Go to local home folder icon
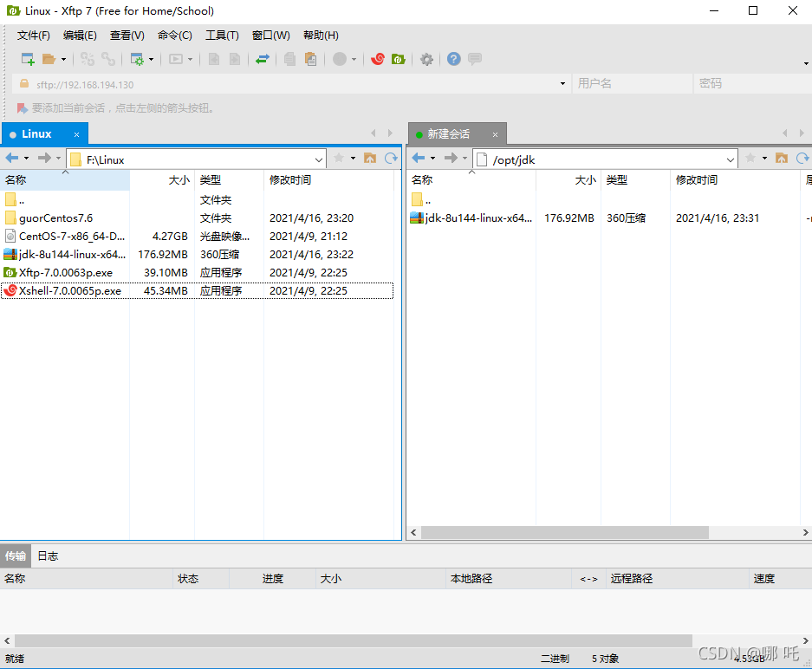This screenshot has width=812, height=669. tap(370, 158)
